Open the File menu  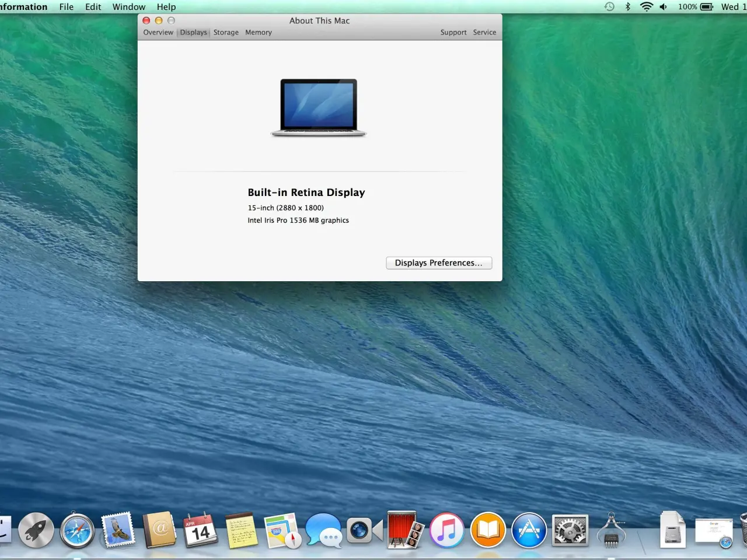tap(67, 7)
